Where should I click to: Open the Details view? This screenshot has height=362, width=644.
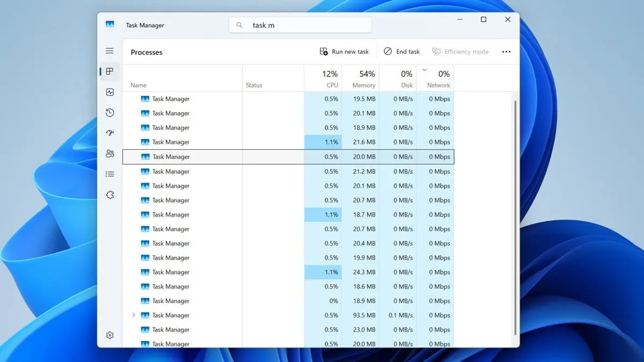click(x=109, y=174)
